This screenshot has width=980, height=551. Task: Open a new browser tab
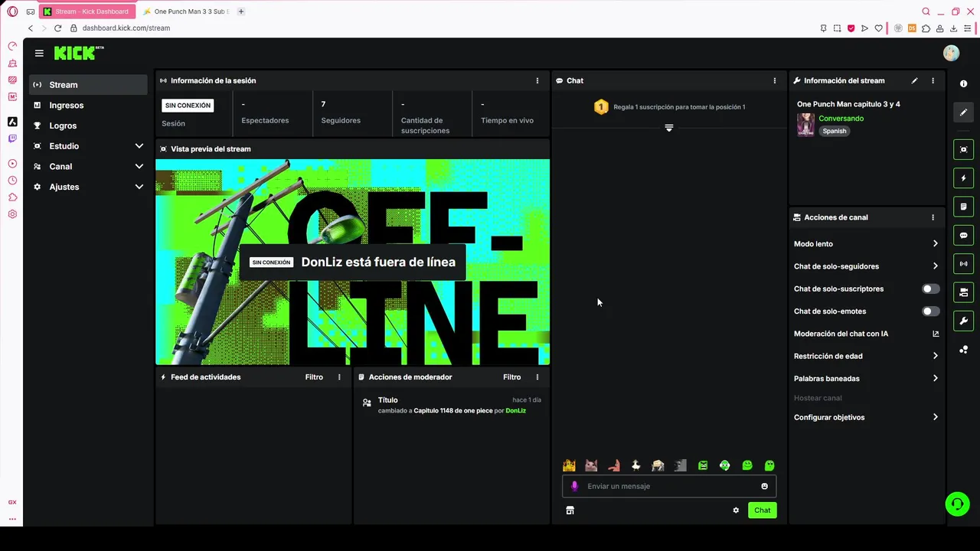point(240,11)
